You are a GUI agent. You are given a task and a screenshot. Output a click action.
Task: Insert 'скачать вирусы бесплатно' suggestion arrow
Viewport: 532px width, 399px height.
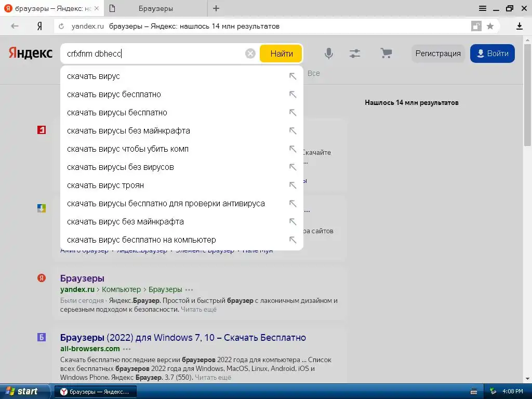click(292, 113)
